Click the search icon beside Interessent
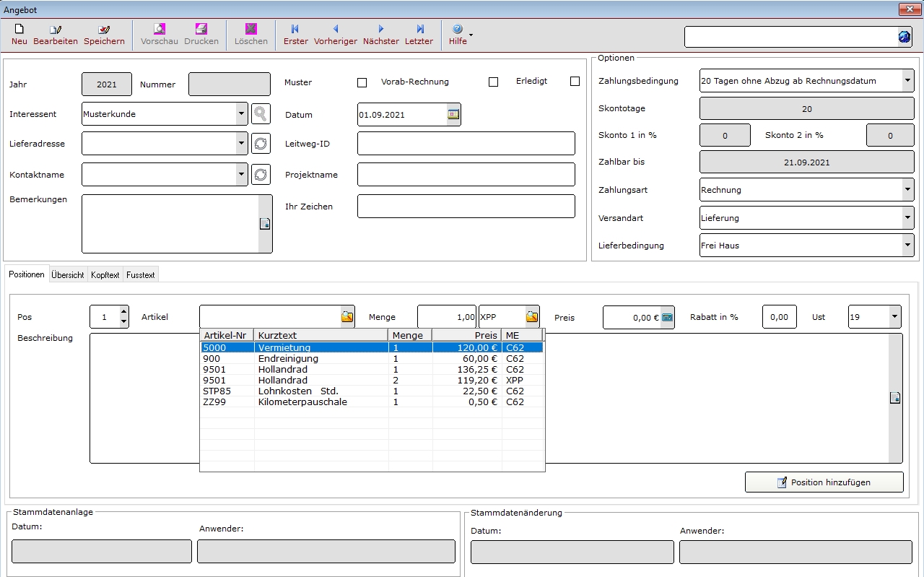This screenshot has height=577, width=924. click(x=261, y=114)
